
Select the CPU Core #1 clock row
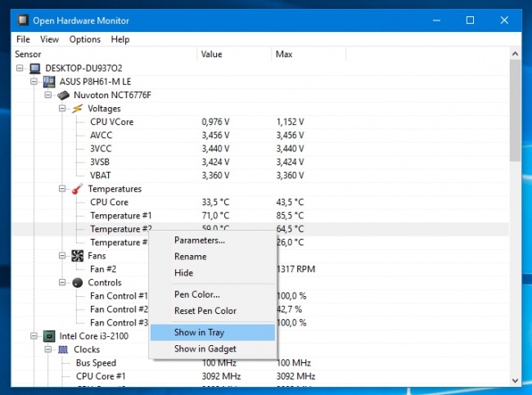coord(260,376)
